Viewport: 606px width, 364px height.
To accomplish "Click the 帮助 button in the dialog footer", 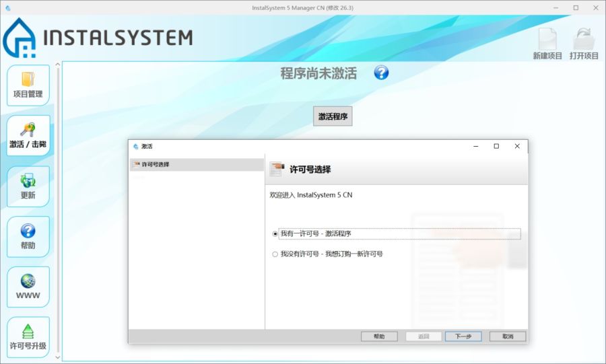I will click(379, 336).
